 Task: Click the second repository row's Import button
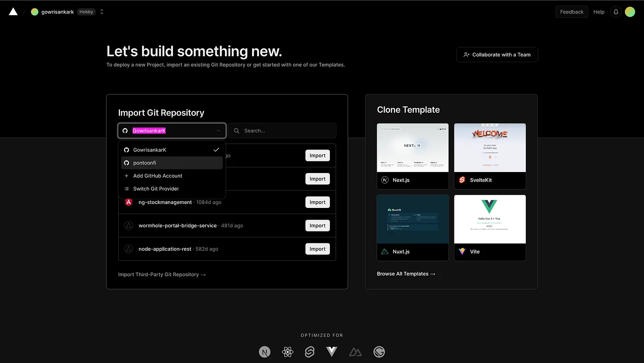tap(317, 179)
